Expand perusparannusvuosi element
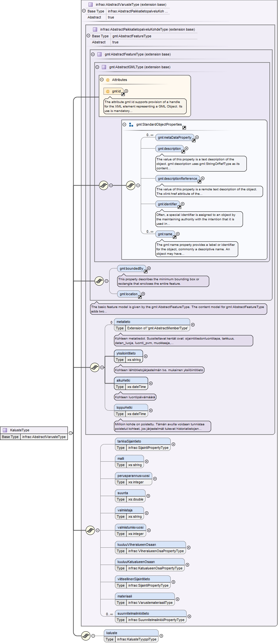 pos(155,479)
